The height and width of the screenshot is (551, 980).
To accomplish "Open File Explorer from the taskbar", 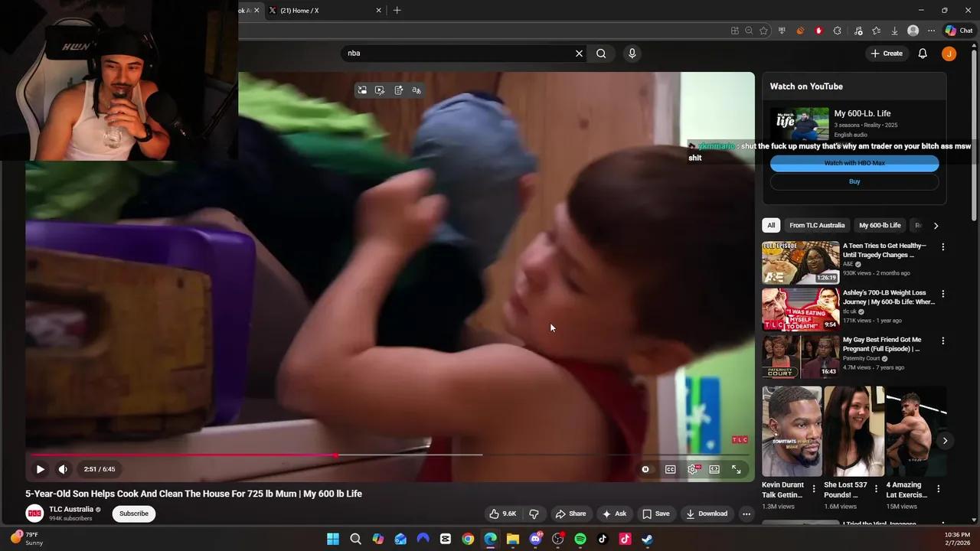I will click(513, 539).
